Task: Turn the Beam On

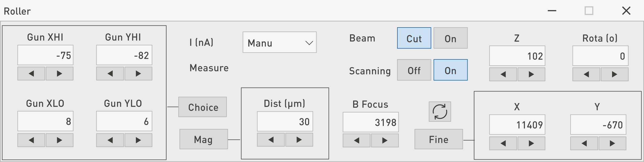Action: pos(450,38)
